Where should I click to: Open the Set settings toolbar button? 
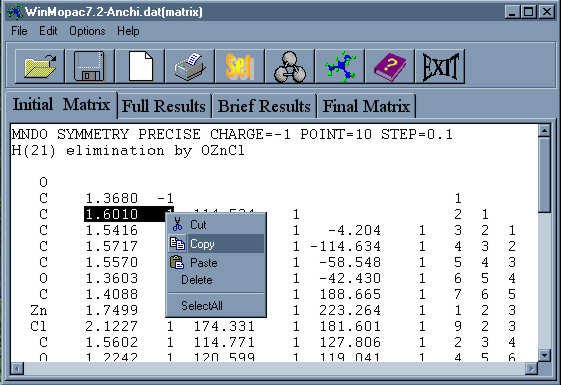pos(240,67)
